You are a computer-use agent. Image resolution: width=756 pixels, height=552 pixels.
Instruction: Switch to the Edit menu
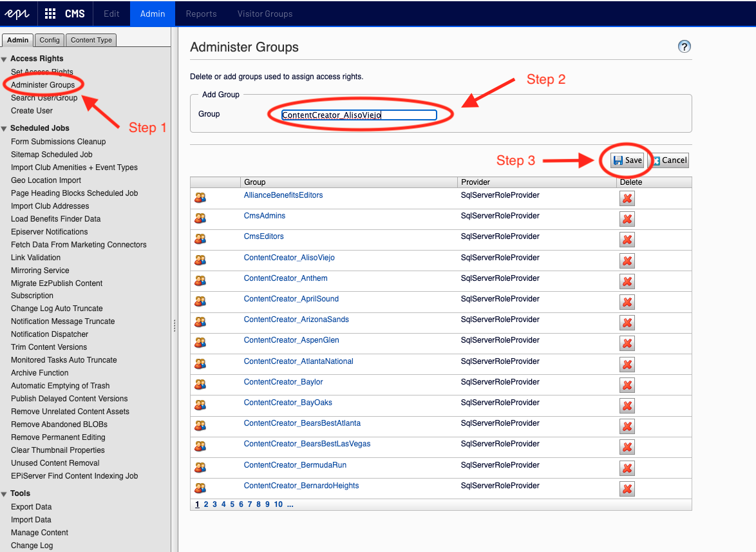click(x=111, y=14)
